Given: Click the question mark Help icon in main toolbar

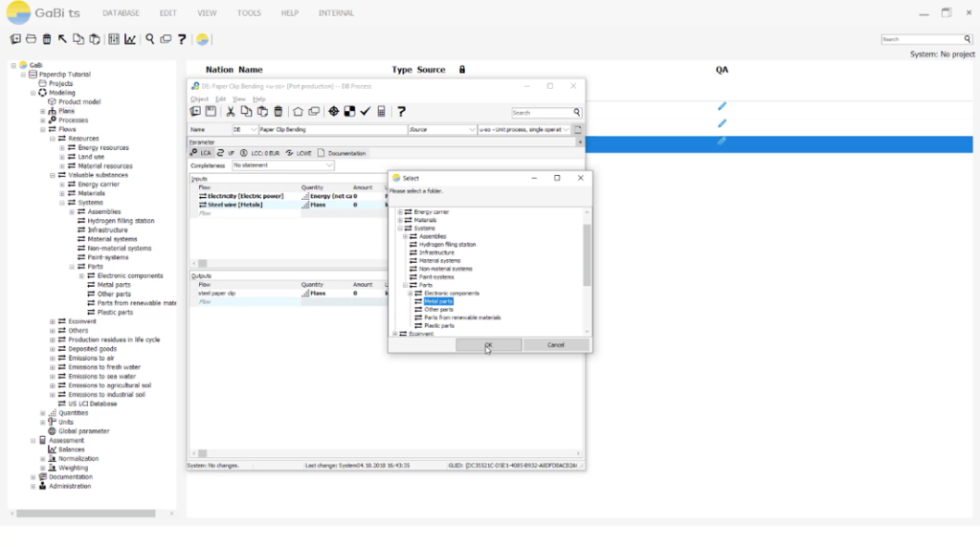Looking at the screenshot, I should pyautogui.click(x=182, y=39).
